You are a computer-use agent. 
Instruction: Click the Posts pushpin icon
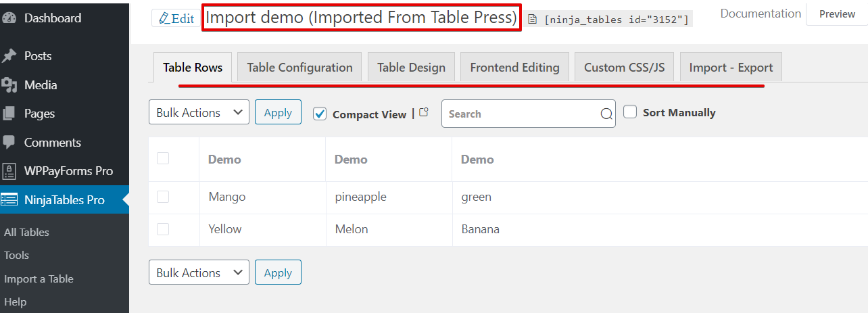pos(9,56)
